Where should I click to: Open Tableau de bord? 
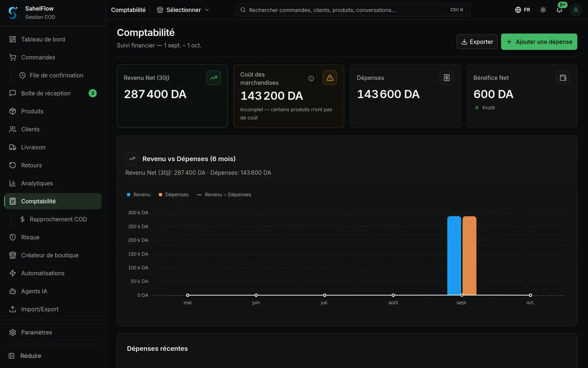click(x=53, y=39)
